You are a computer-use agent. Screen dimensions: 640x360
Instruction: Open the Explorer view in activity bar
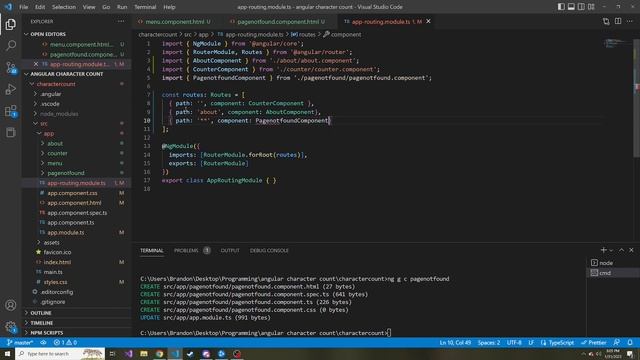click(x=11, y=24)
